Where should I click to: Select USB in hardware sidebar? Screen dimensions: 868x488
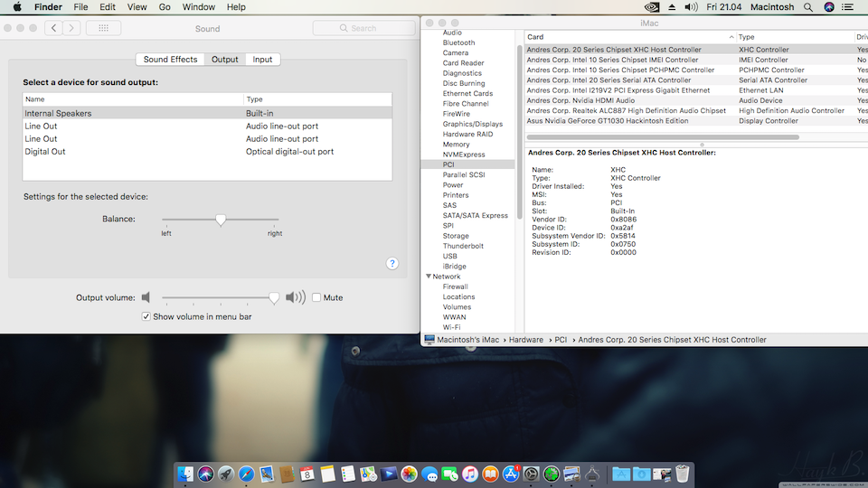[449, 256]
